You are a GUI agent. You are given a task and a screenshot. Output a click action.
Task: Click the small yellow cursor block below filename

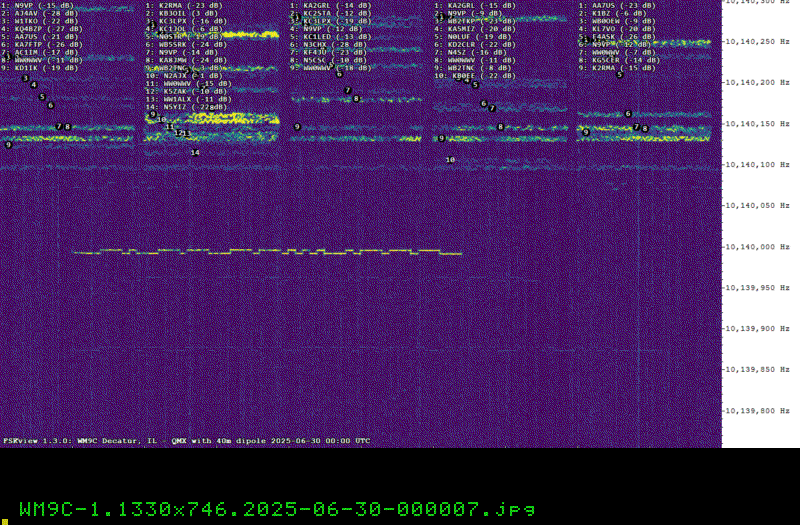tap(5, 522)
